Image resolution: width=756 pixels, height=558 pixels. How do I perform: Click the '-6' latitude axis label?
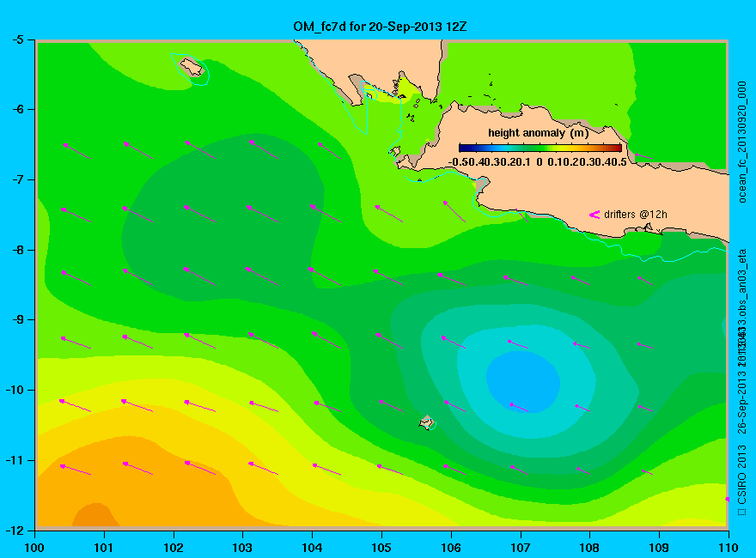coord(17,109)
